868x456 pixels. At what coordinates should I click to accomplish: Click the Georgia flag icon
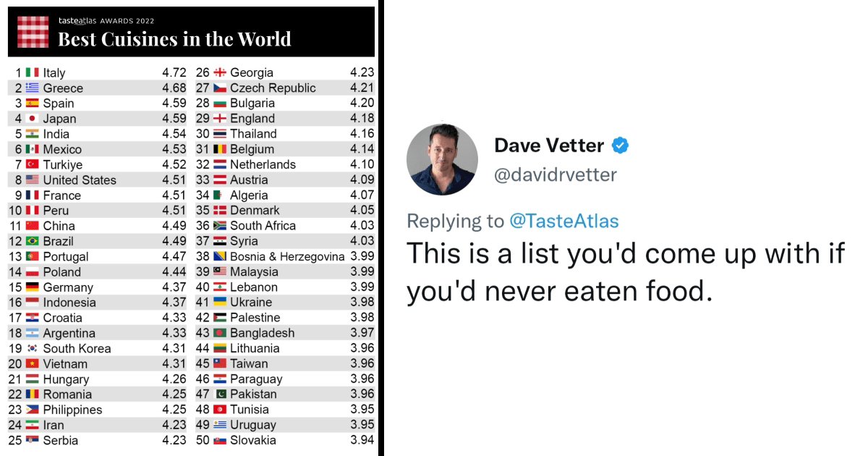click(220, 72)
